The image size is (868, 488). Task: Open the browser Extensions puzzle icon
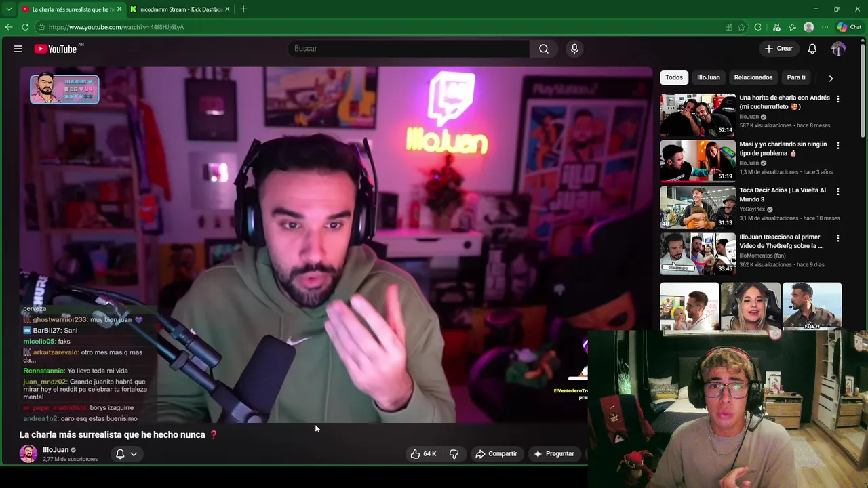click(757, 27)
